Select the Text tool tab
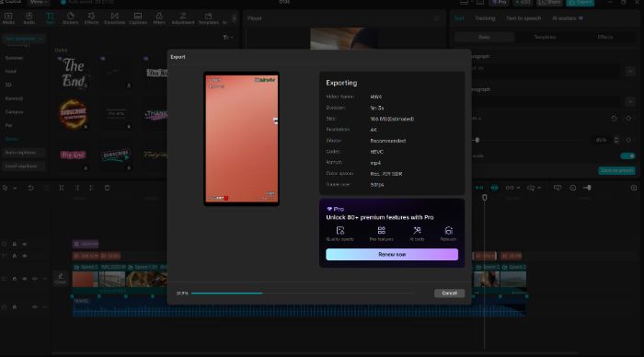The width and height of the screenshot is (644, 357). (50, 18)
